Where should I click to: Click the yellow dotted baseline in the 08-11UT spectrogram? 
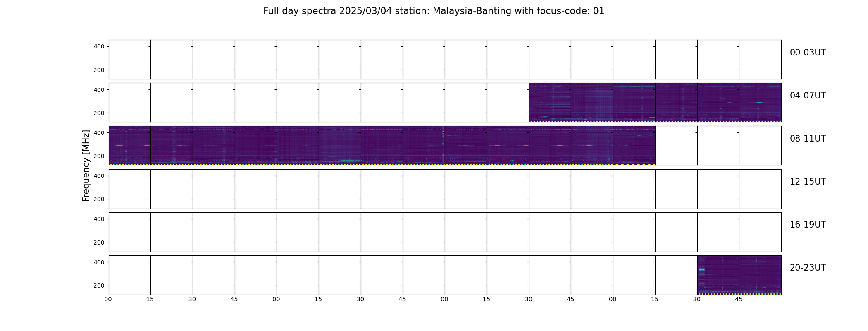tap(382, 164)
